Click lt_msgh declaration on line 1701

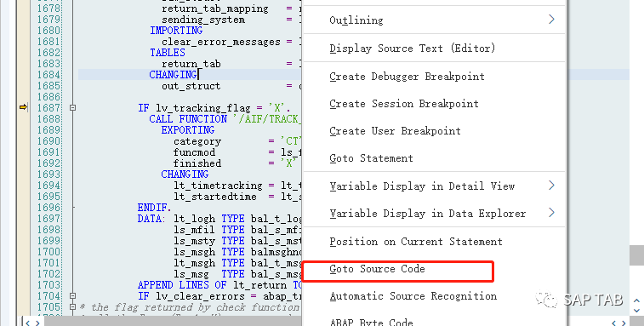(194, 263)
